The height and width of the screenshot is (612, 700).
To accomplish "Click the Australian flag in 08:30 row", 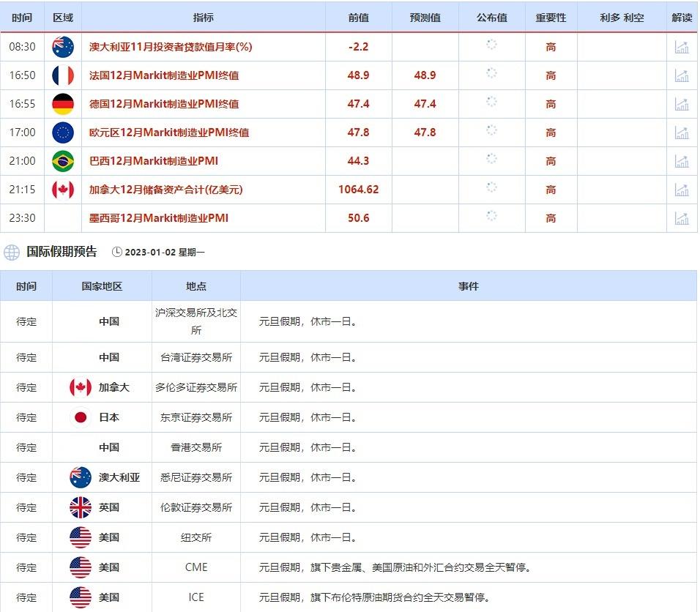I will click(63, 47).
